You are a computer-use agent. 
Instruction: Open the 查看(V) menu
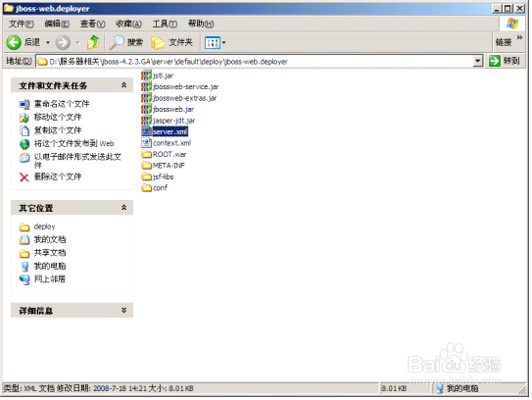tap(93, 24)
